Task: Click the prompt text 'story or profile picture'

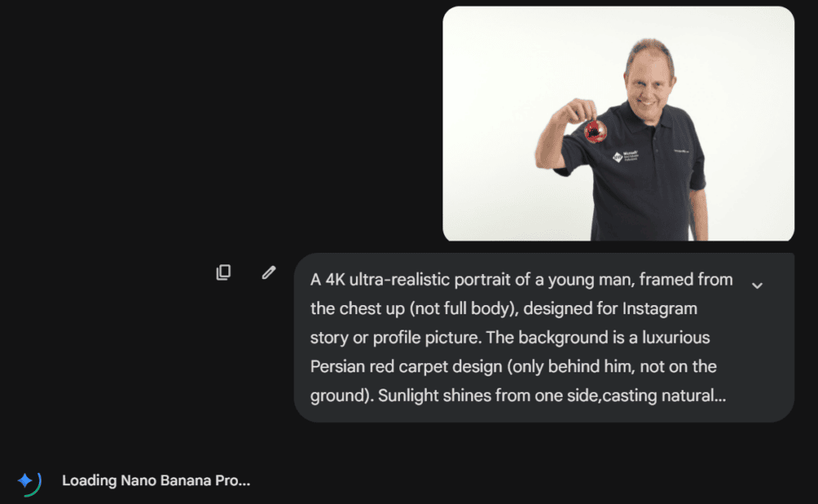Action: [395, 338]
